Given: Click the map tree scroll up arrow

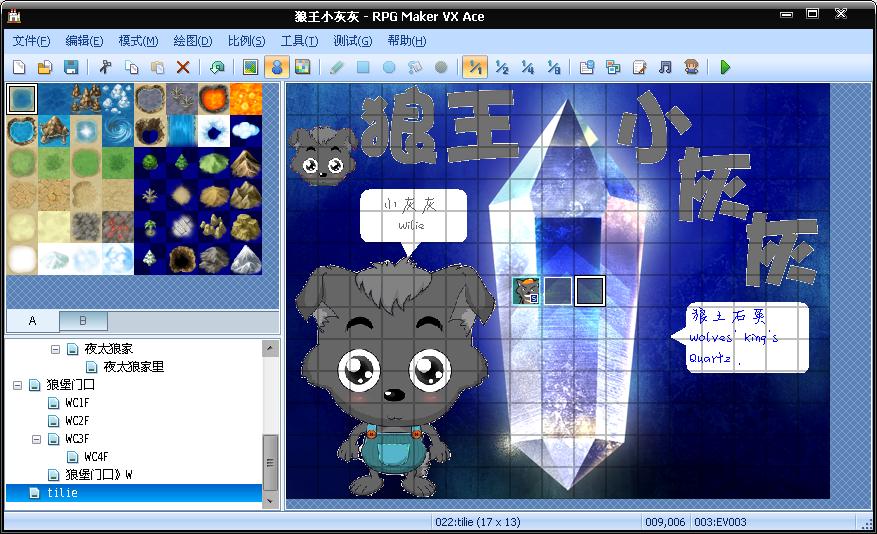Looking at the screenshot, I should coord(270,348).
